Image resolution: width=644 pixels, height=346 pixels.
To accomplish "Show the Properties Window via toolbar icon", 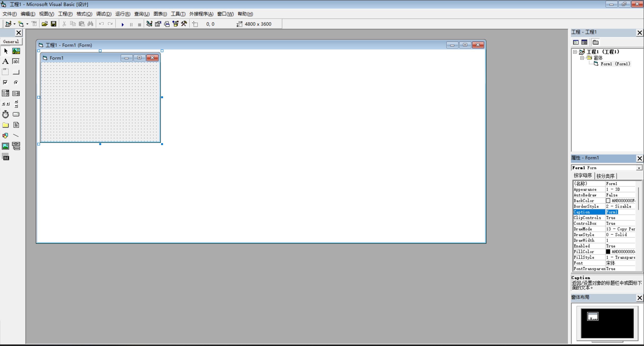I will point(158,24).
